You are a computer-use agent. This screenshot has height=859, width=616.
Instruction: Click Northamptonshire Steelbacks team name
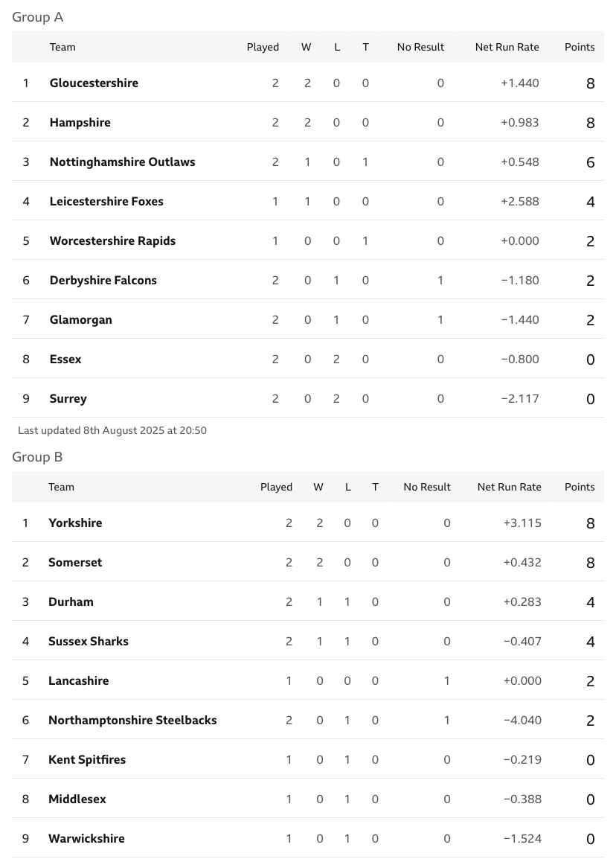(x=132, y=720)
